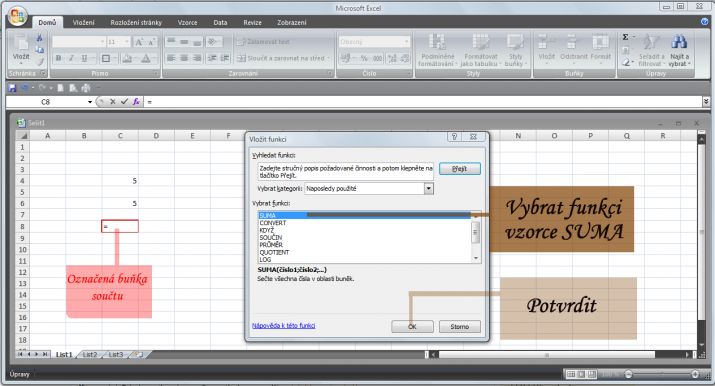This screenshot has width=715, height=386.
Task: Click the Format Painter brush icon
Action: 40,62
